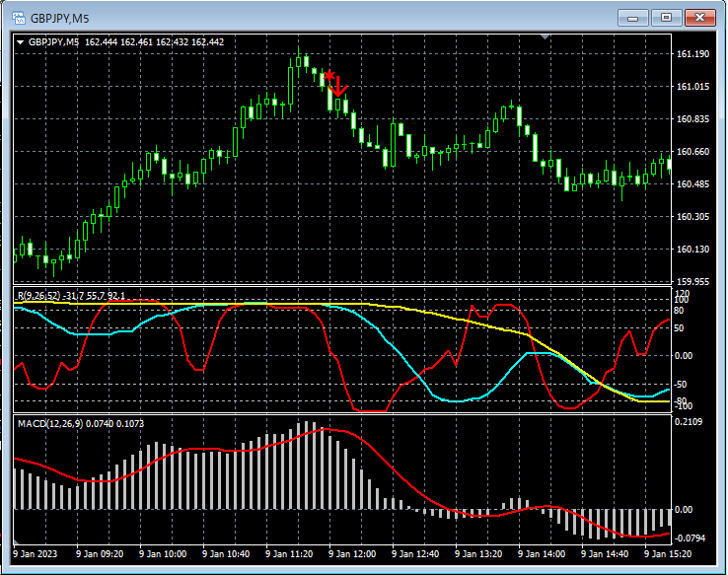Click the 160.485 price scale label

click(x=694, y=184)
